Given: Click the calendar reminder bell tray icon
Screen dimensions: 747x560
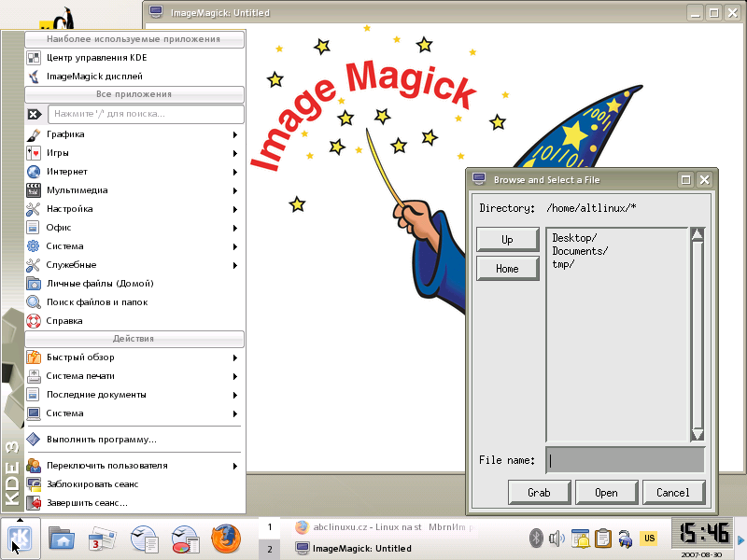Looking at the screenshot, I should (580, 539).
